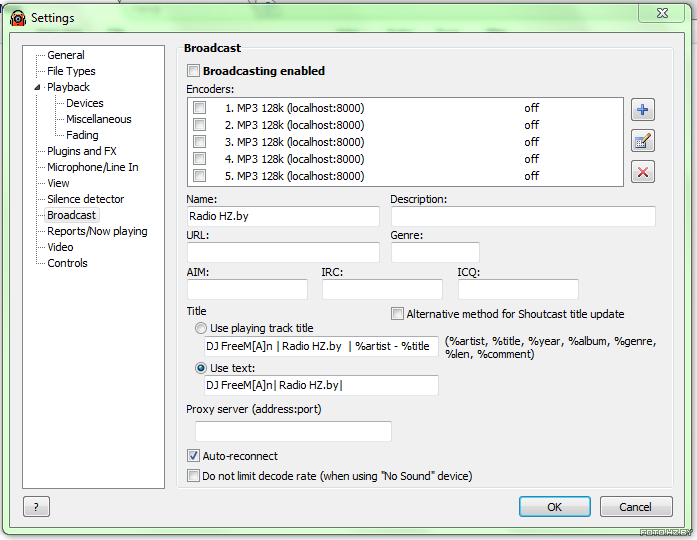Enable the Broadcasting enabled checkbox

[194, 71]
